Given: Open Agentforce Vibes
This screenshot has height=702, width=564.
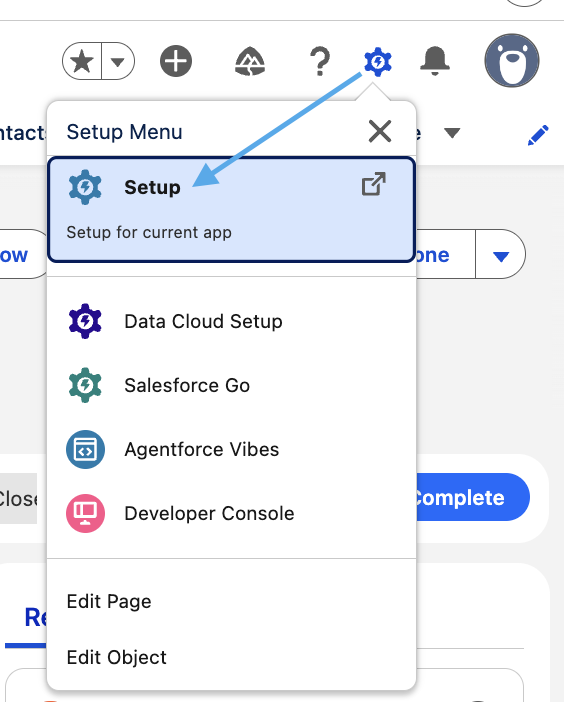Looking at the screenshot, I should pyautogui.click(x=231, y=449).
